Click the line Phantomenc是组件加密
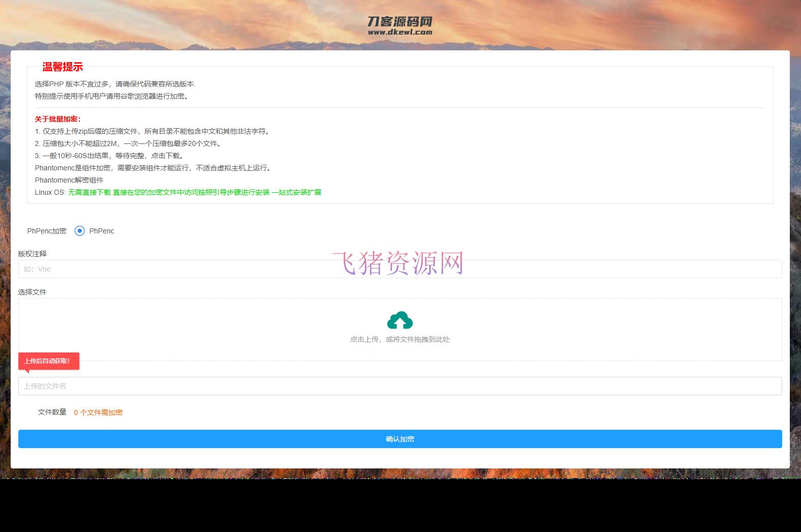801x532 pixels. tap(153, 168)
